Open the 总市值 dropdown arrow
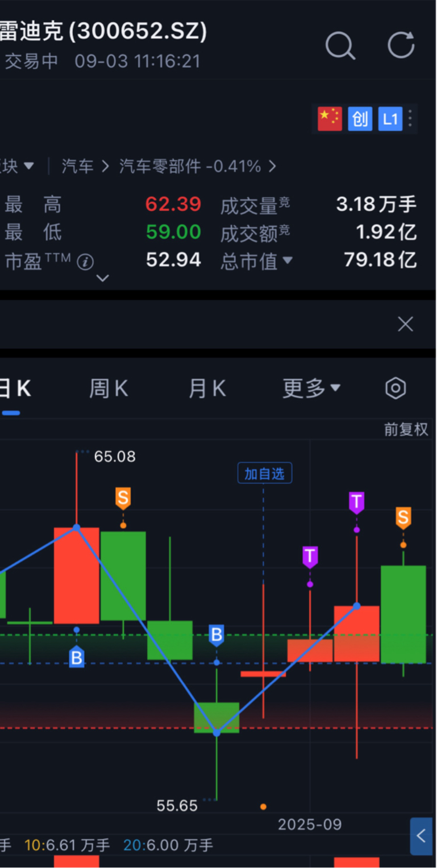 coord(288,260)
